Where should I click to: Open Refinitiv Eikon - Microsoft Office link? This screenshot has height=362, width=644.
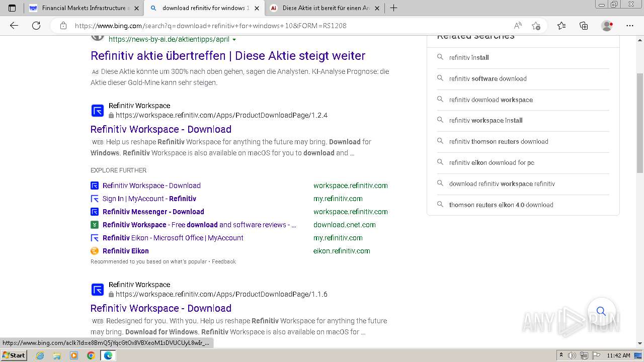(x=173, y=238)
